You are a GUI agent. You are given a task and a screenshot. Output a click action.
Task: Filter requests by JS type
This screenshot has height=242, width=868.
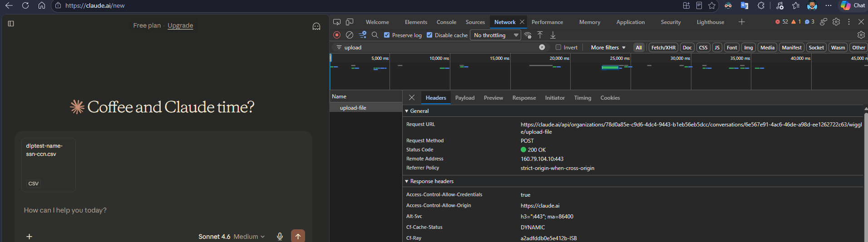pyautogui.click(x=717, y=47)
